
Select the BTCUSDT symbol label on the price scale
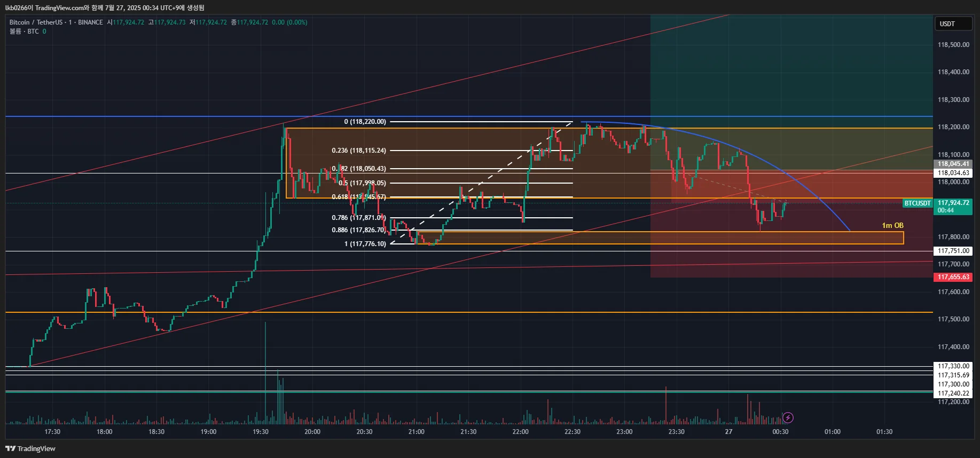(918, 203)
